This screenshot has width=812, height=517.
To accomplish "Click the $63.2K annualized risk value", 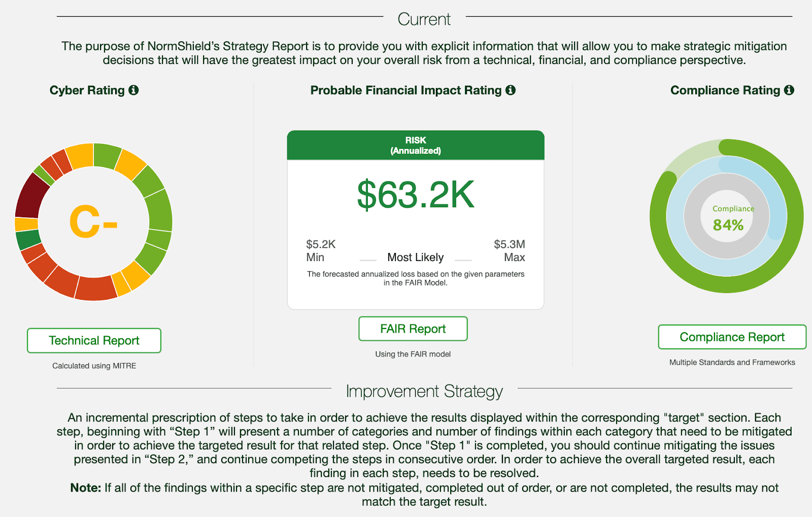I will (x=415, y=195).
